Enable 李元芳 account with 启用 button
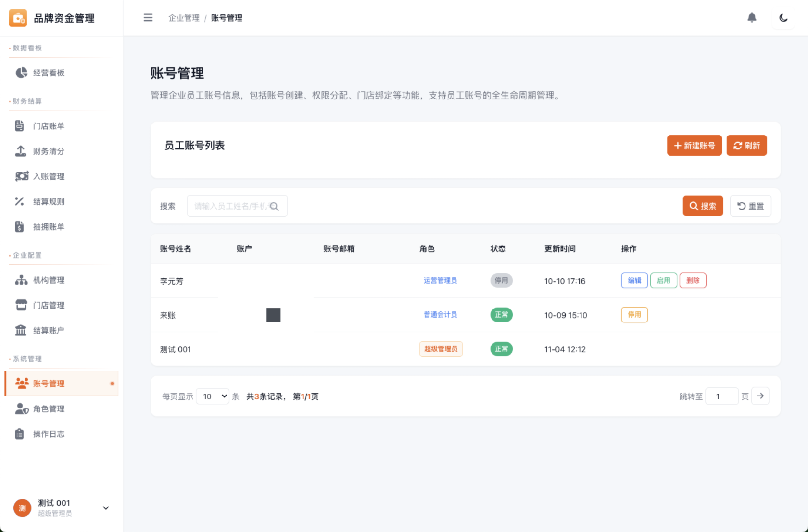The height and width of the screenshot is (532, 808). tap(663, 281)
